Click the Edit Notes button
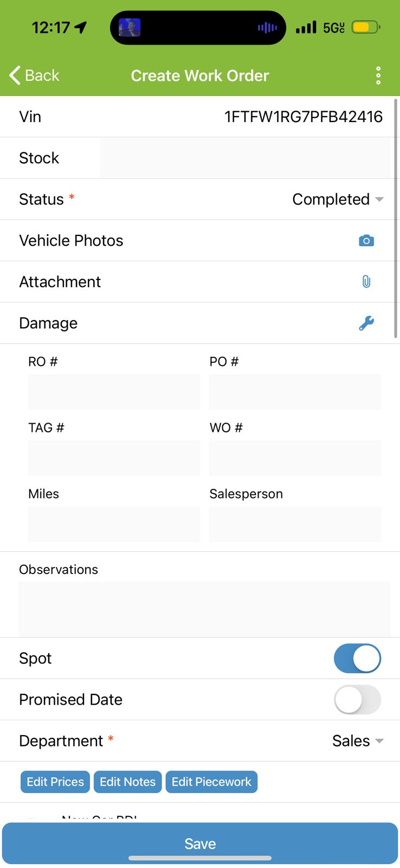The height and width of the screenshot is (868, 400). pos(127,782)
